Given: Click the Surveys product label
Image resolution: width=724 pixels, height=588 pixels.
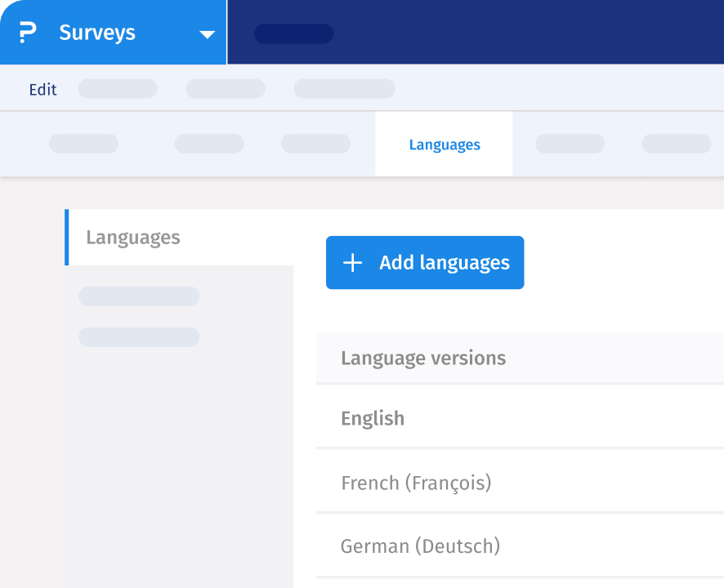Looking at the screenshot, I should tap(97, 33).
